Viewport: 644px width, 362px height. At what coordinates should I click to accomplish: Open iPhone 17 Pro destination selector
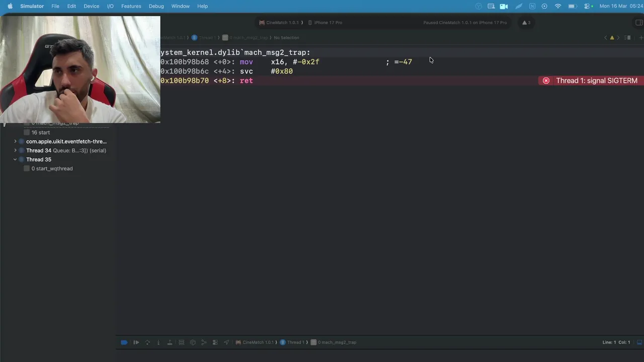pos(325,23)
